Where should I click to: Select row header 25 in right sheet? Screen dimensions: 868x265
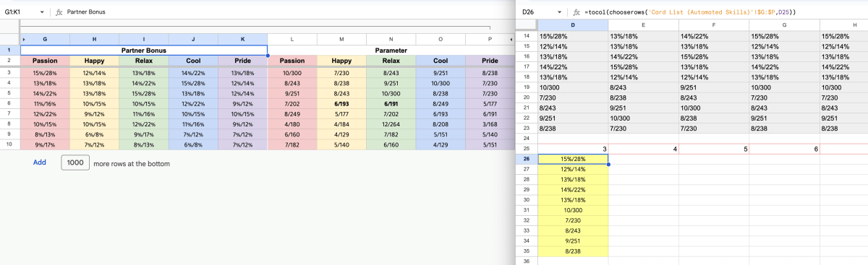pyautogui.click(x=526, y=149)
